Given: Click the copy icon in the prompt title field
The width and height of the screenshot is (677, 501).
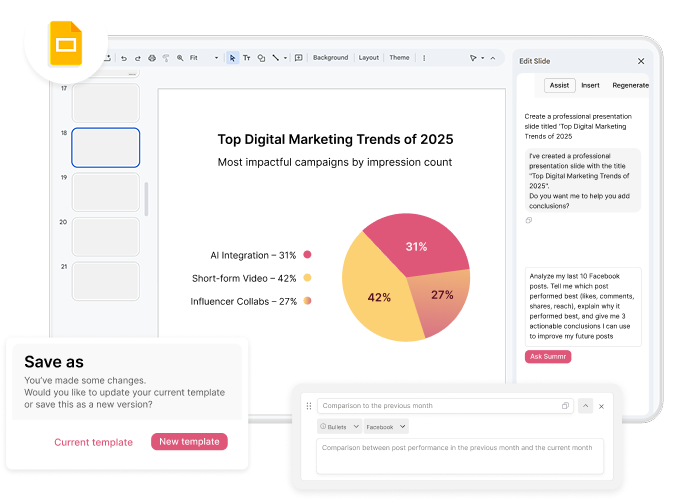Looking at the screenshot, I should tap(565, 406).
